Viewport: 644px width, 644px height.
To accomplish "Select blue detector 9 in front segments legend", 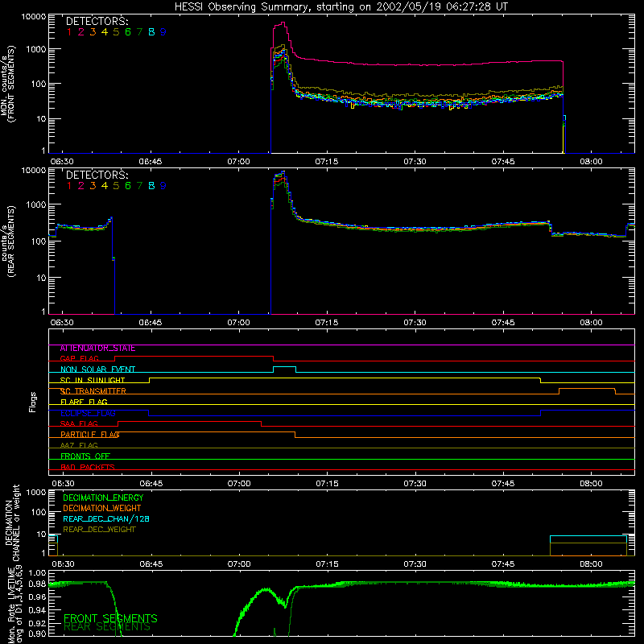I will tap(163, 31).
